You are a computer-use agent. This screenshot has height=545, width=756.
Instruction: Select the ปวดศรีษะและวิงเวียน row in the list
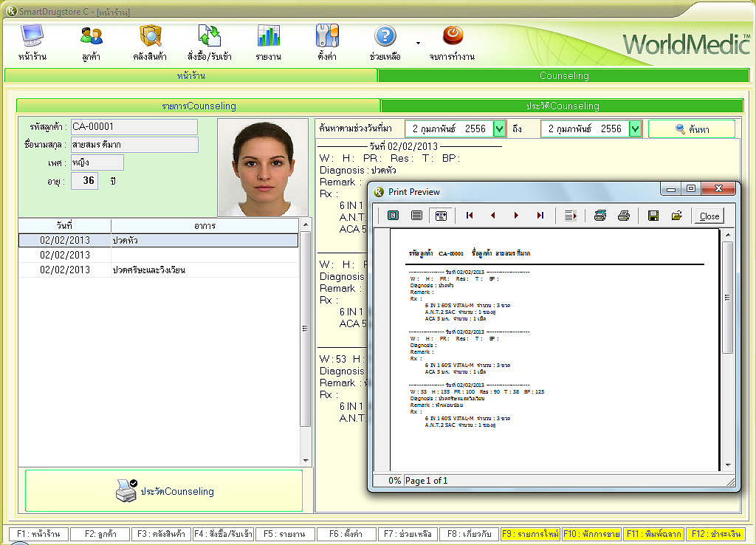coord(159,270)
